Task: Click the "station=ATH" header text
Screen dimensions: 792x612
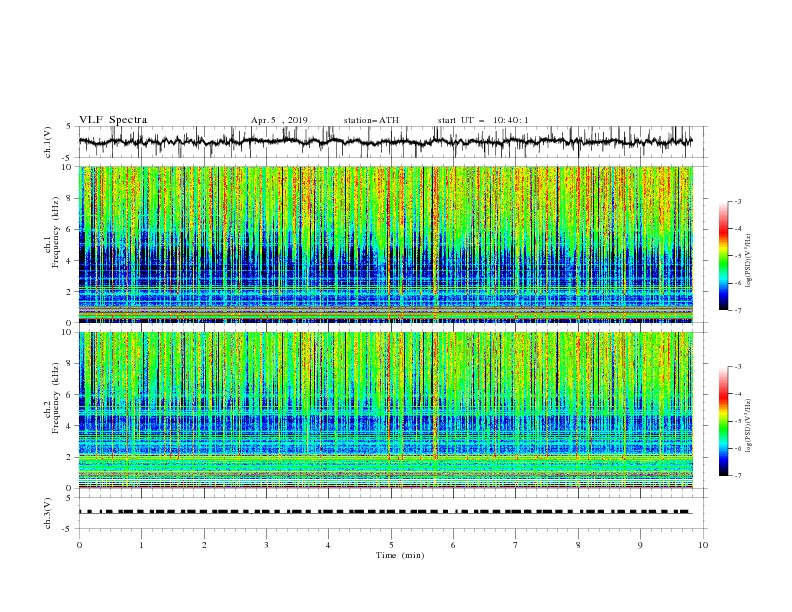Action: click(x=371, y=120)
